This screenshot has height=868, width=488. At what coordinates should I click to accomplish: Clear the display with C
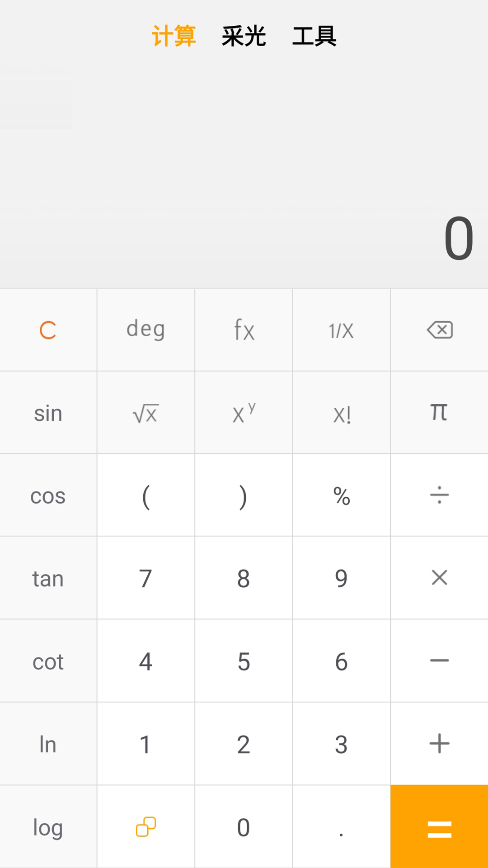click(48, 330)
